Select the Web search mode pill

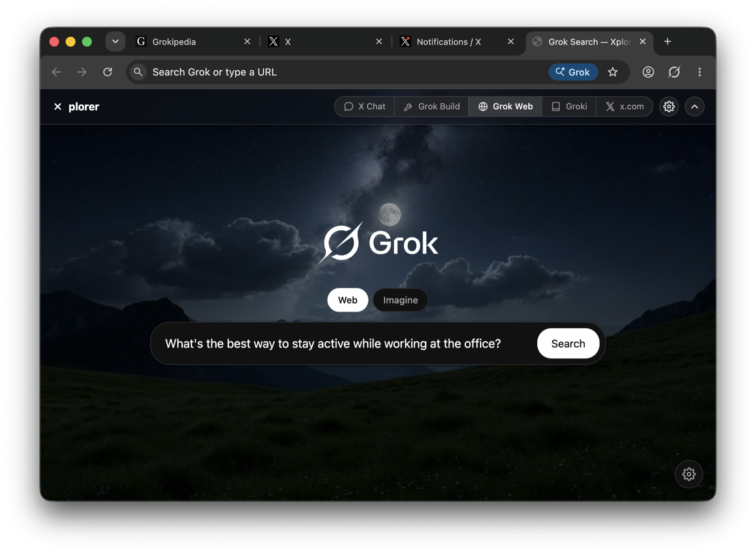(x=347, y=300)
